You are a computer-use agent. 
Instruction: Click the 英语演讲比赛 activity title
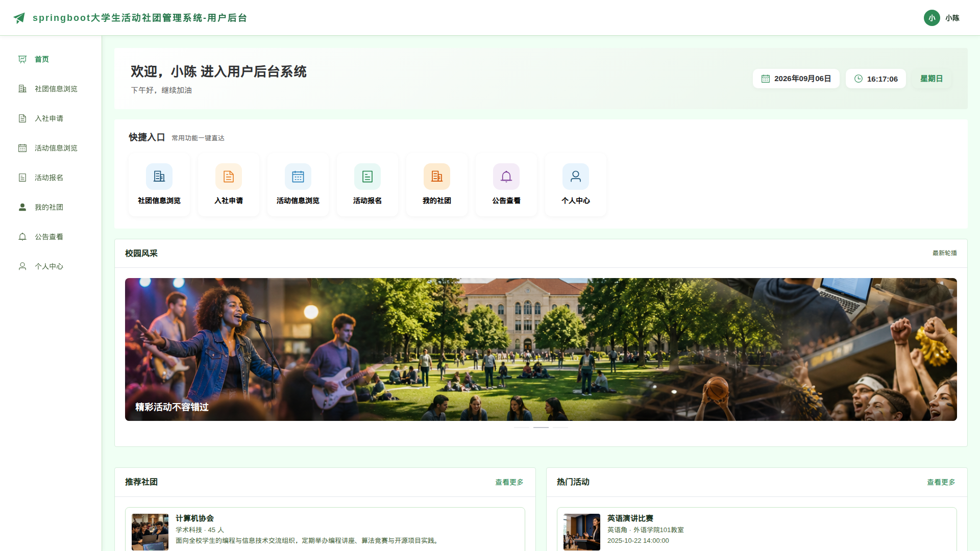click(x=630, y=518)
